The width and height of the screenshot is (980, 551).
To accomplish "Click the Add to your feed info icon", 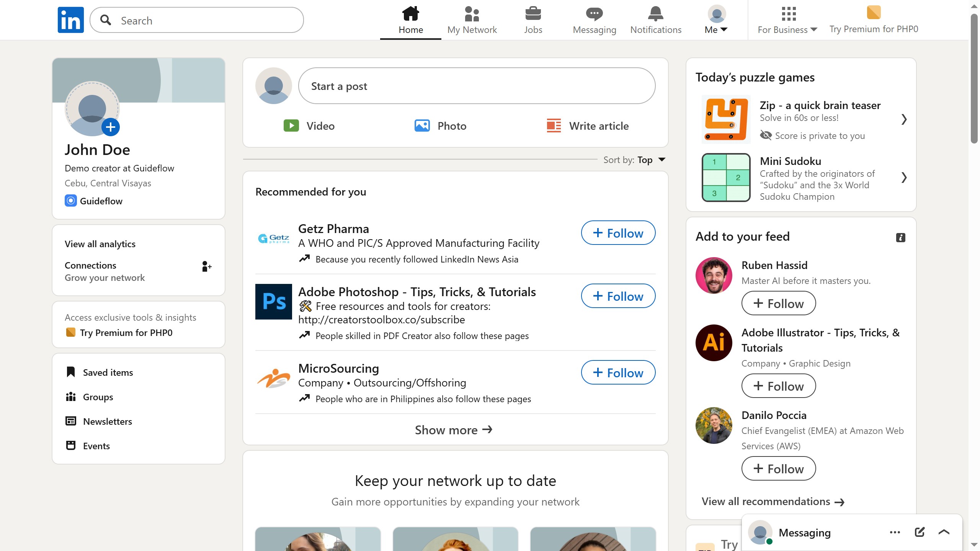I will (x=901, y=238).
